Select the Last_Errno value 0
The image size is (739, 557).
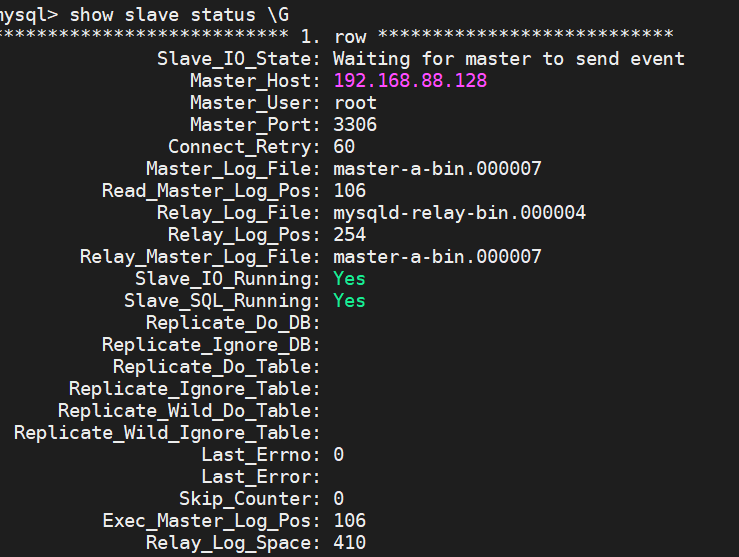[338, 455]
